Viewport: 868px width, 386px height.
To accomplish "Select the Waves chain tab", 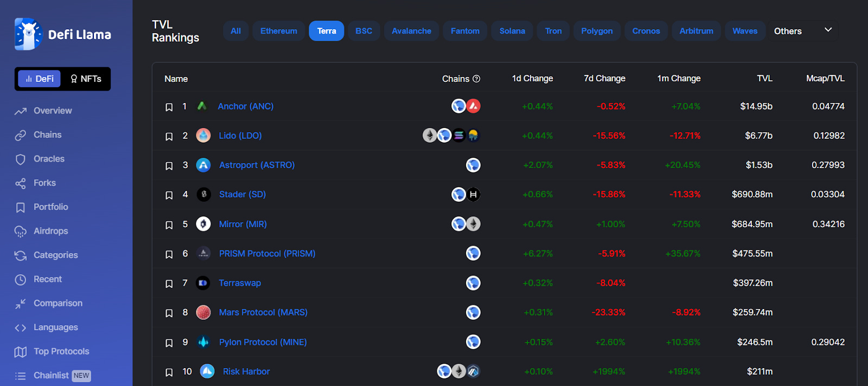I will (x=745, y=31).
